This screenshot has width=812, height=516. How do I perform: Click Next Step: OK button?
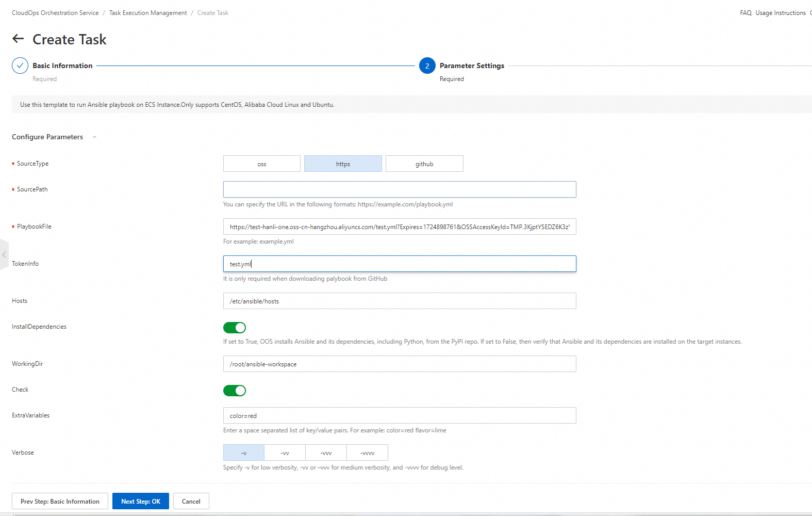point(141,501)
